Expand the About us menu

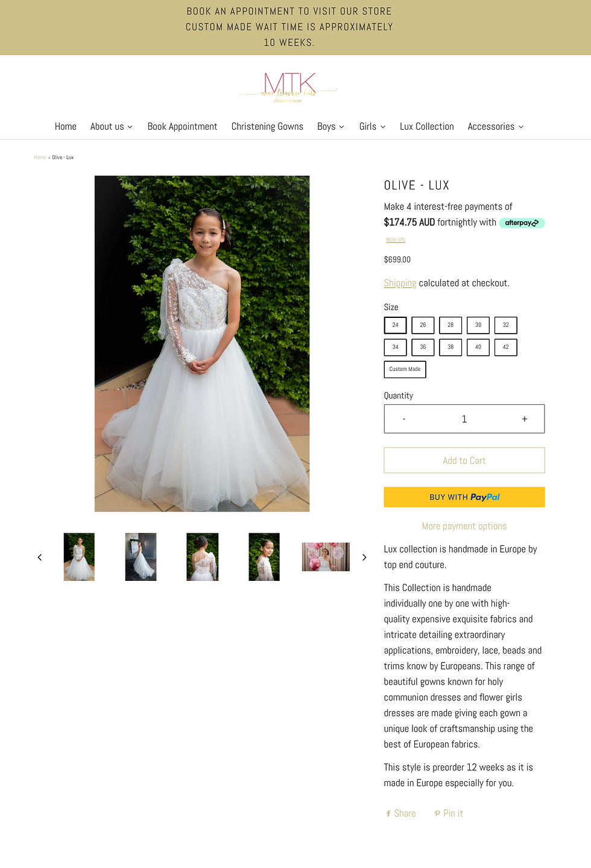tap(112, 126)
